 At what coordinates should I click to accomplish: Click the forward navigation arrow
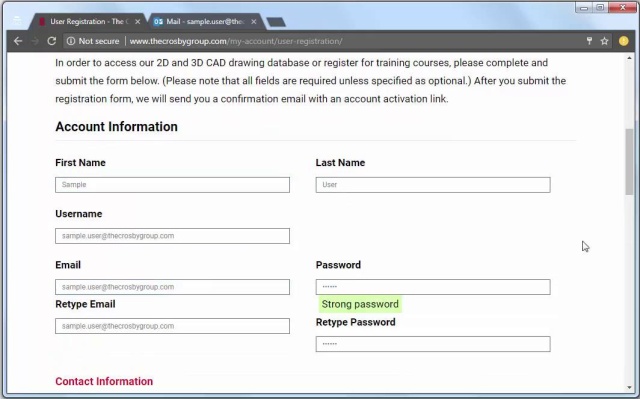click(35, 41)
